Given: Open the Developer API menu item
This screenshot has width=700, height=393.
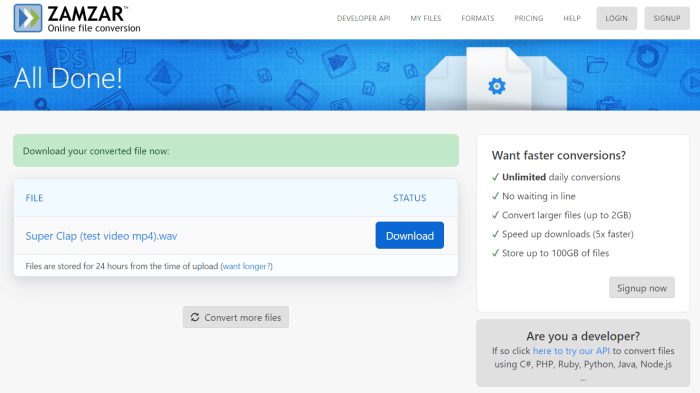Looking at the screenshot, I should (x=363, y=18).
